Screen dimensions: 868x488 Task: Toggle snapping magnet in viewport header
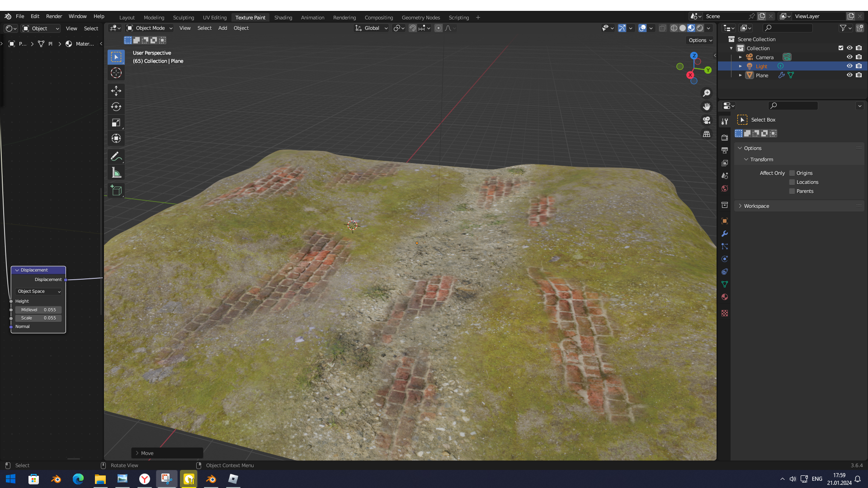click(x=412, y=28)
